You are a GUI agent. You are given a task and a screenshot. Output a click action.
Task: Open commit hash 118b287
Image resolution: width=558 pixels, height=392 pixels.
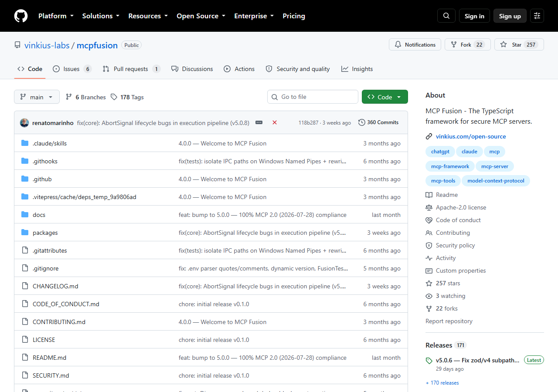click(309, 123)
